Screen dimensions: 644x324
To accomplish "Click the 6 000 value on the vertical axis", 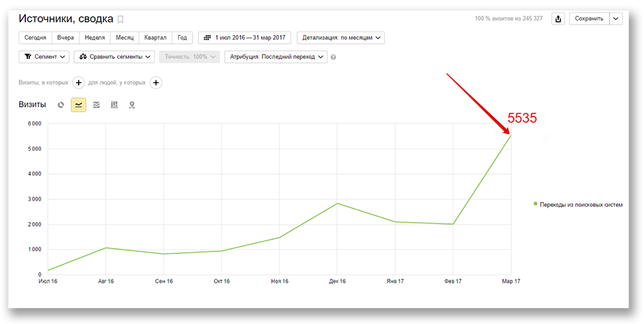I will click(34, 123).
